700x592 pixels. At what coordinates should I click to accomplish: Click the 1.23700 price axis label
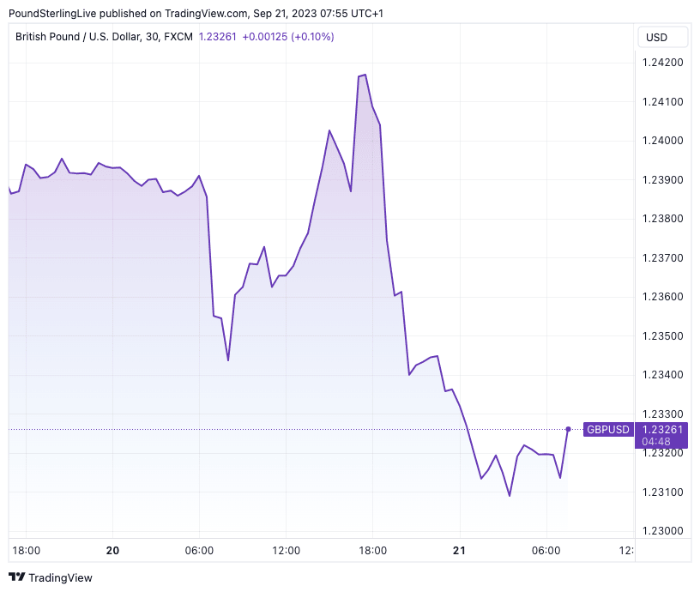662,258
